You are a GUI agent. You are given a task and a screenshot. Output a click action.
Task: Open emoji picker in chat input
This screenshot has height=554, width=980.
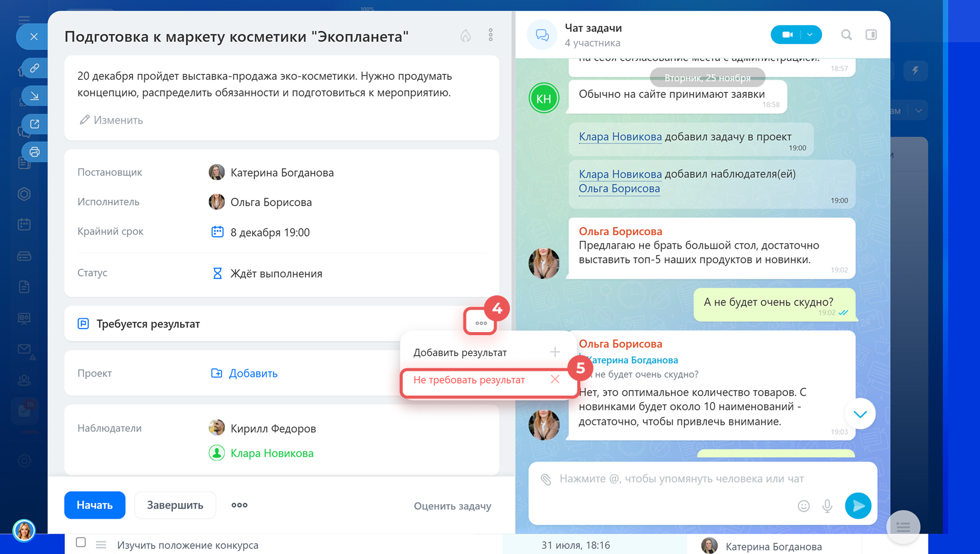pos(803,506)
